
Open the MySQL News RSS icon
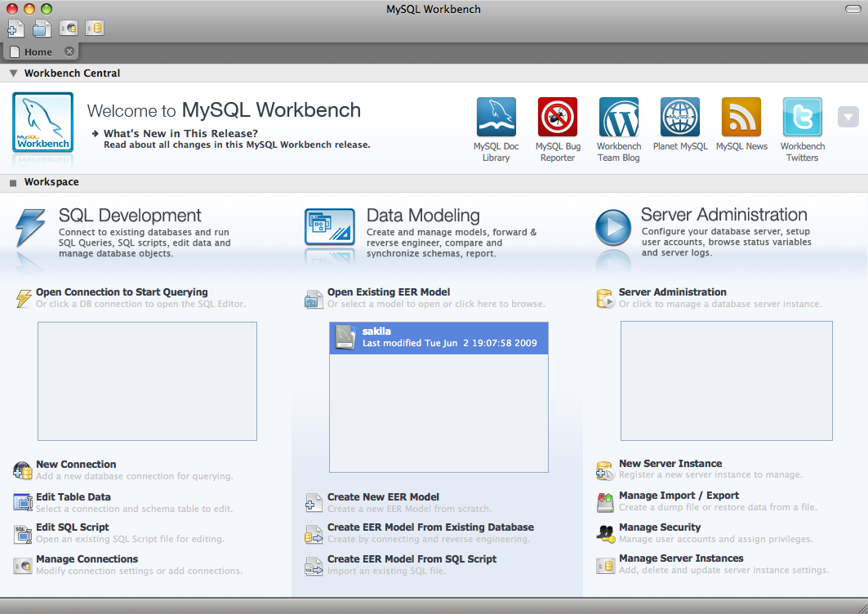(x=741, y=118)
